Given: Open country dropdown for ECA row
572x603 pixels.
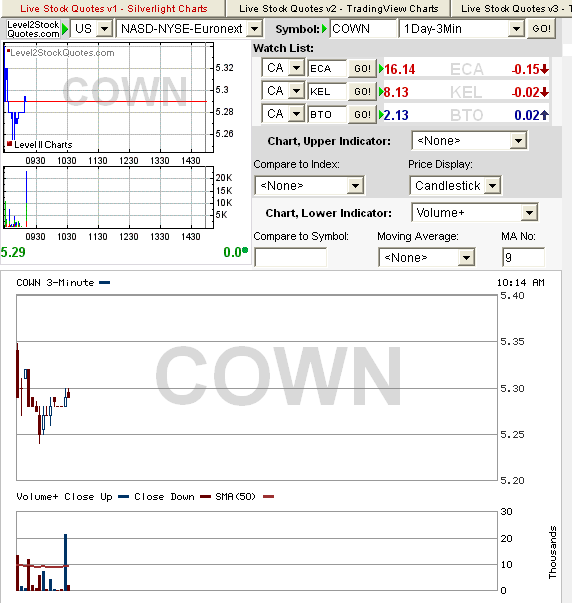Looking at the screenshot, I should click(x=283, y=68).
